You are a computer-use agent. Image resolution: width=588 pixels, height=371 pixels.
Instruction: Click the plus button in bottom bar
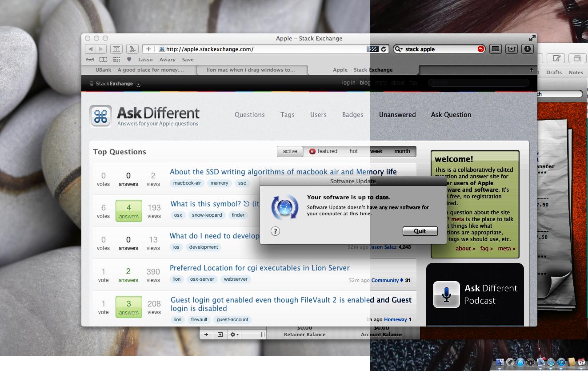(206, 335)
